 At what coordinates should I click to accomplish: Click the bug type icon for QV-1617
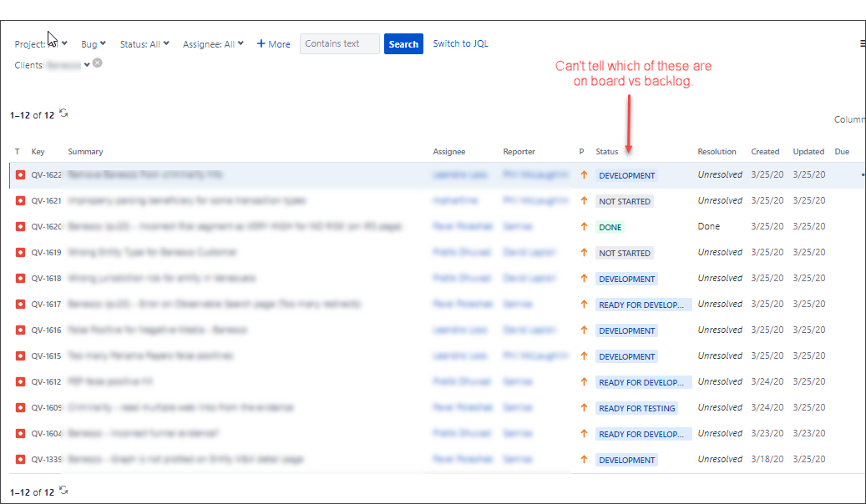point(20,305)
